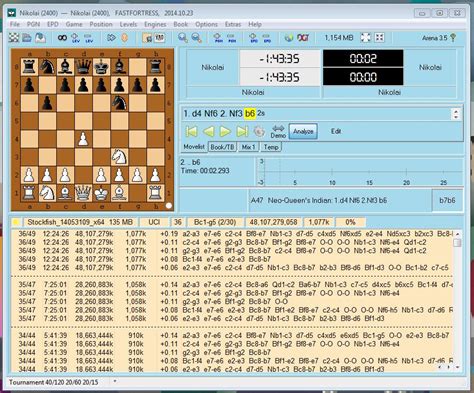Start a new game with chessboard icon
The height and width of the screenshot is (393, 474).
[x=14, y=38]
